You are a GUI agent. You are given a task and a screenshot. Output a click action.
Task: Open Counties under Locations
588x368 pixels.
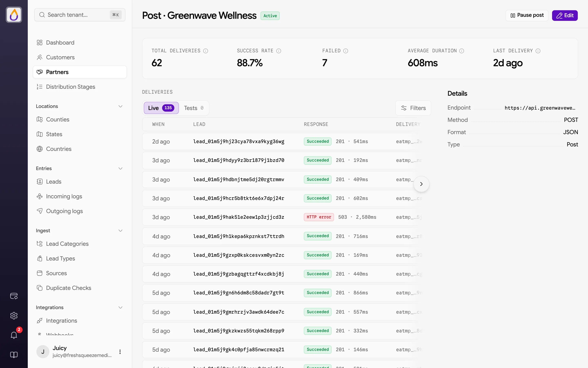(x=80, y=120)
